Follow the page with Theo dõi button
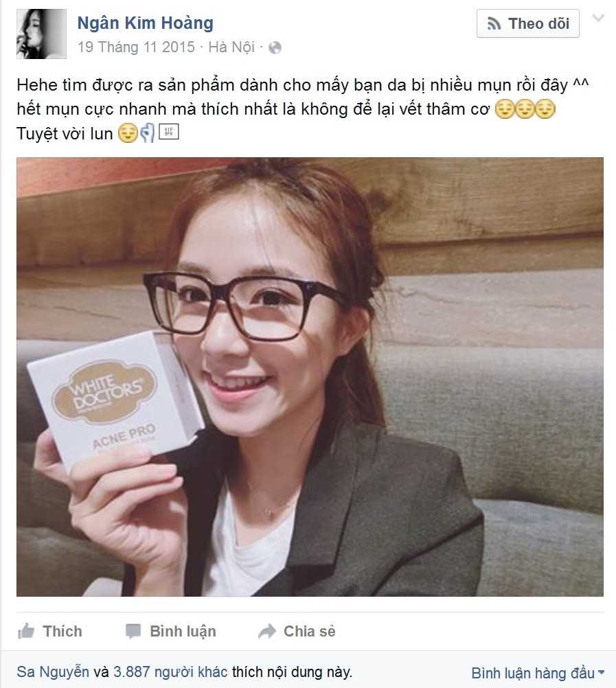The width and height of the screenshot is (616, 688). coord(528,24)
